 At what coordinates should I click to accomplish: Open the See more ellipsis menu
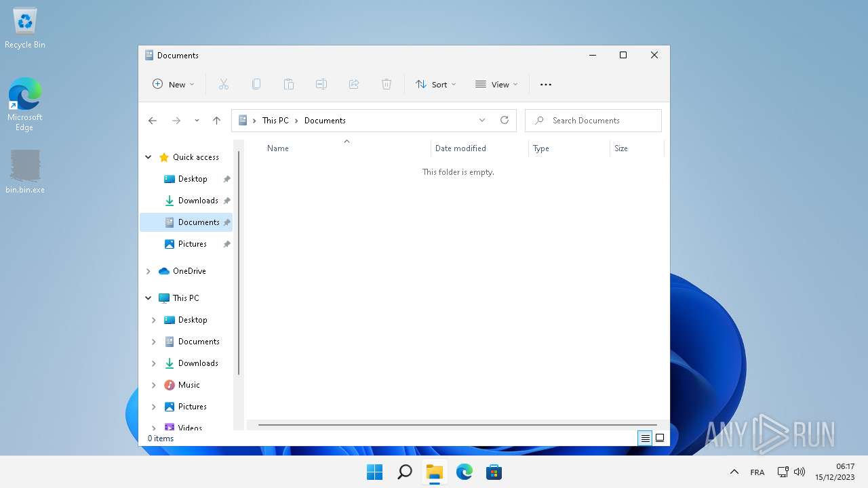(x=545, y=85)
